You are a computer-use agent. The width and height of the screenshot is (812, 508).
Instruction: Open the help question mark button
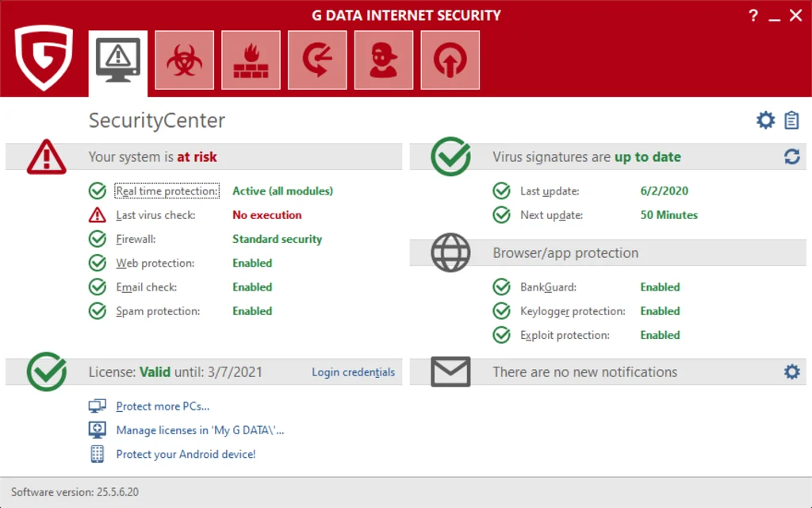(753, 16)
